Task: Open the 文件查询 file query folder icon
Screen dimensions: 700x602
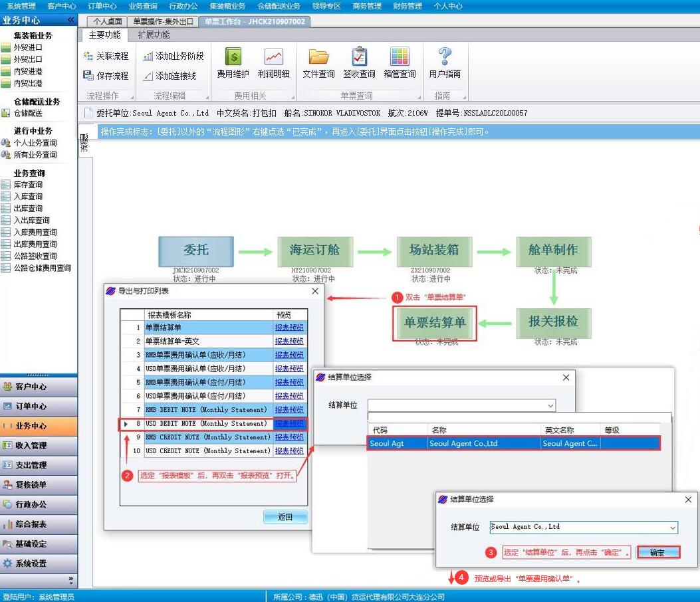Action: pyautogui.click(x=318, y=64)
